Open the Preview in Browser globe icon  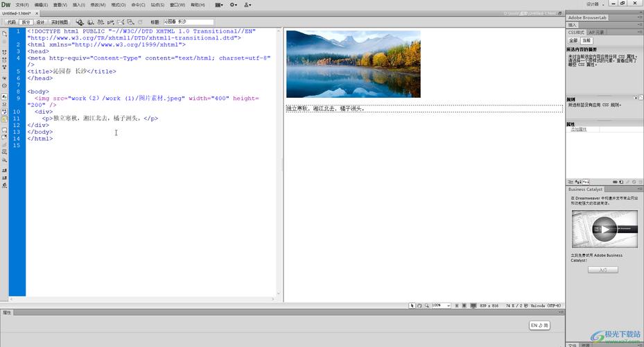point(91,22)
